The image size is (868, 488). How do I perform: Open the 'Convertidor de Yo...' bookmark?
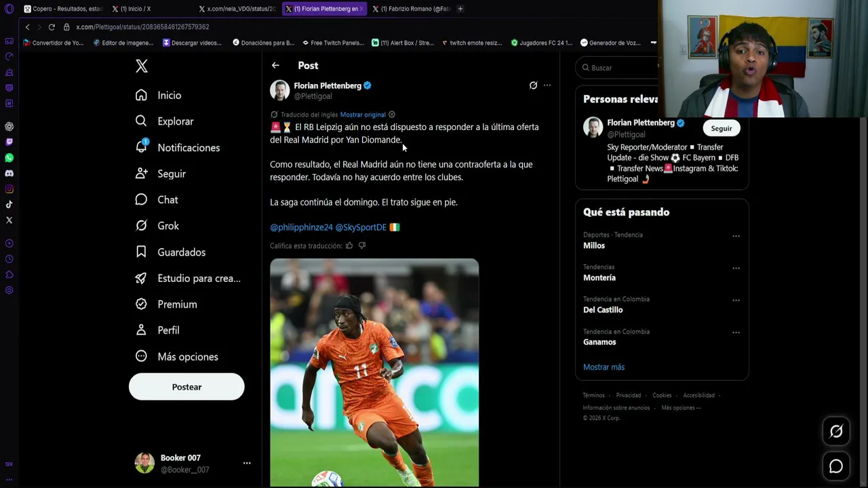pos(54,43)
